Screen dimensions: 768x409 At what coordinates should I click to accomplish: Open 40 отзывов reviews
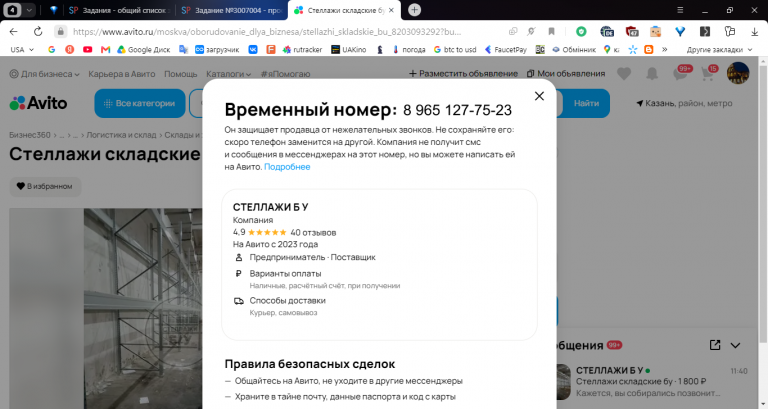313,233
